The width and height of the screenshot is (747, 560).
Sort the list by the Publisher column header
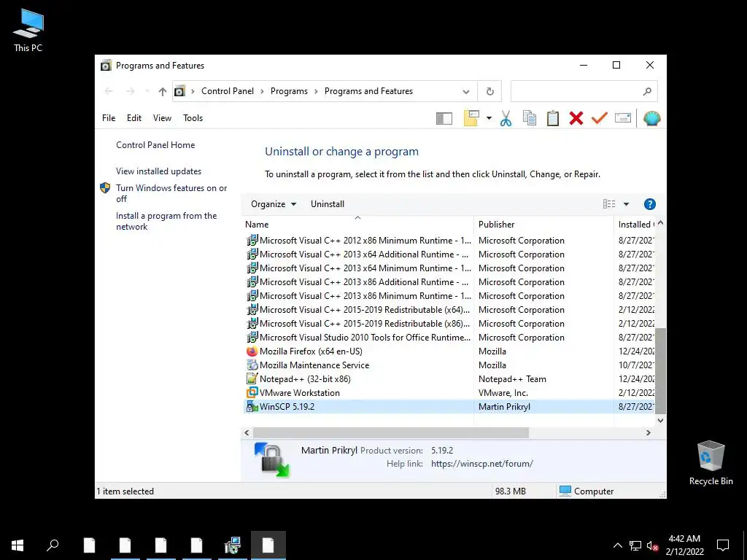(x=543, y=225)
